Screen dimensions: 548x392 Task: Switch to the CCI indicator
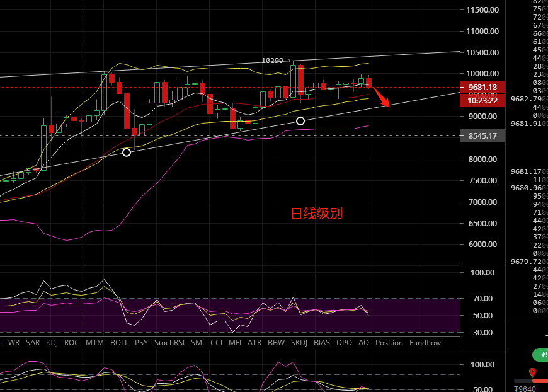216,343
